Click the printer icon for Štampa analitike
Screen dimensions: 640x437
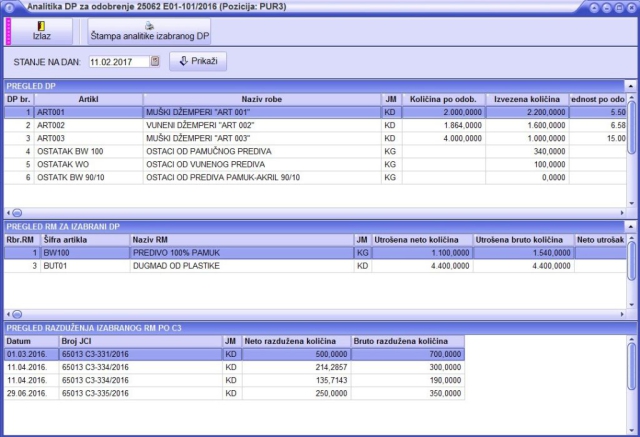149,25
